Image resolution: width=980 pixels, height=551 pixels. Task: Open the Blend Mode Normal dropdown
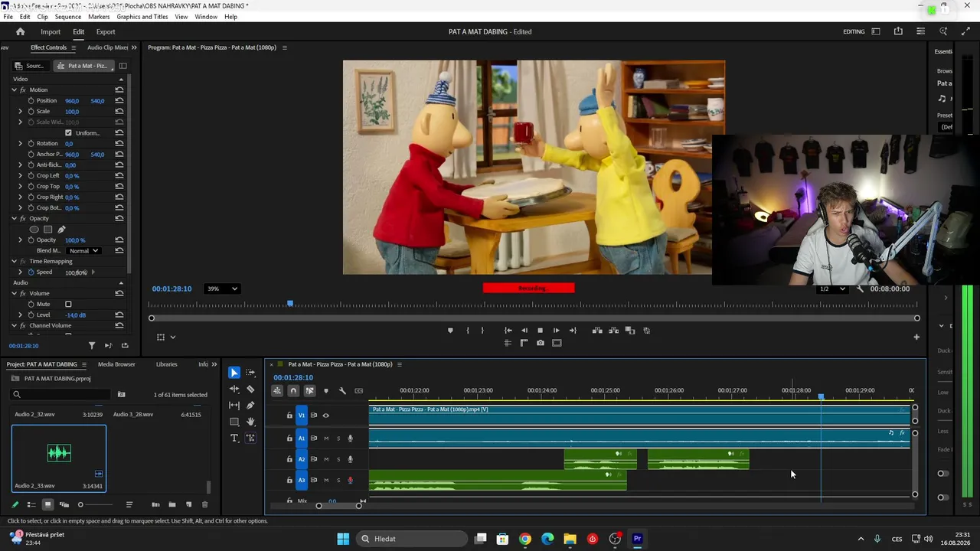[x=83, y=250]
